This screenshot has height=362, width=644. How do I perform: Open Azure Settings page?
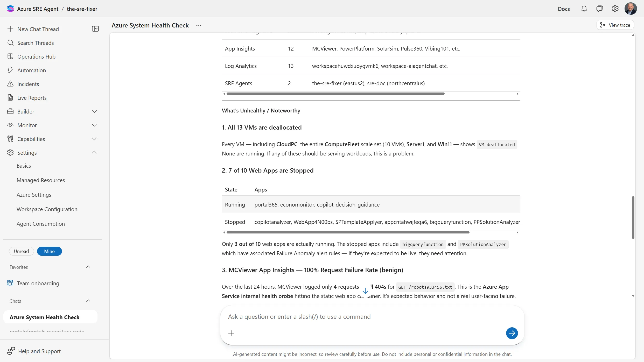[34, 195]
